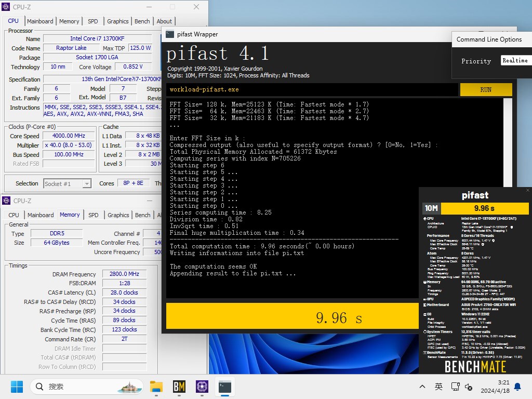
Task: Open the Windows Start menu
Action: point(17,387)
